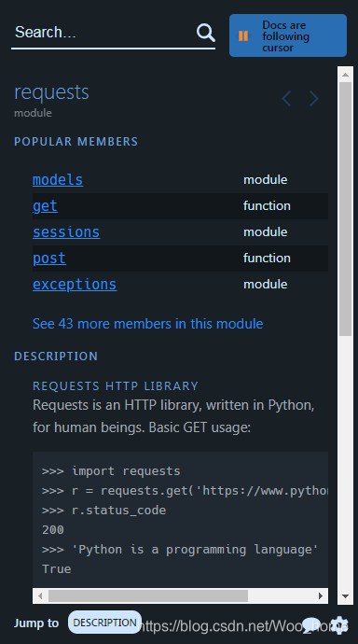
Task: Open the settings gear icon
Action: point(339,624)
